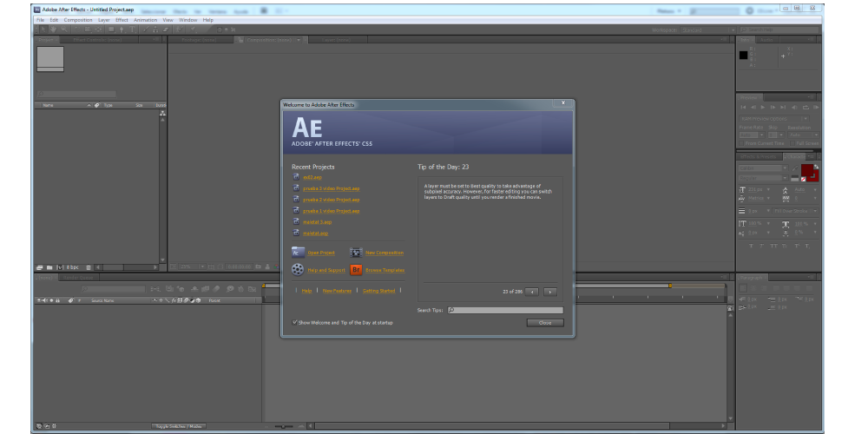
Task: Click the New Composition film icon
Action: point(356,253)
